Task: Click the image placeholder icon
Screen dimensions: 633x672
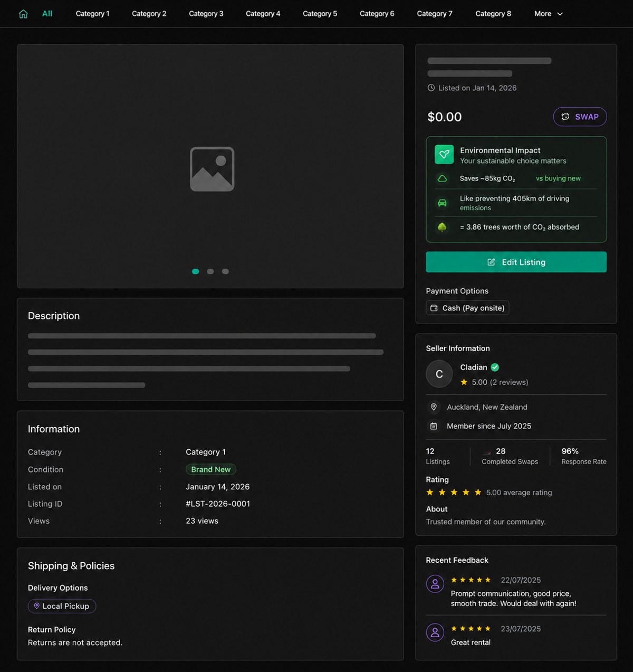Action: tap(212, 169)
